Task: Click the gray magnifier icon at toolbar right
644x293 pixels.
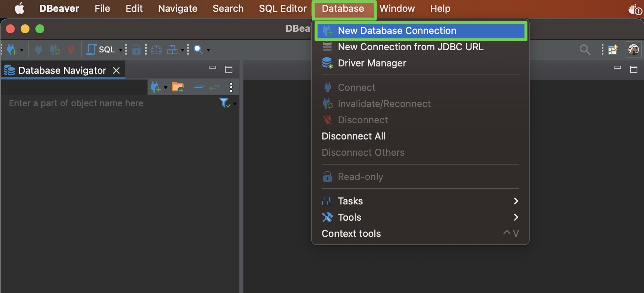Action: pyautogui.click(x=585, y=49)
